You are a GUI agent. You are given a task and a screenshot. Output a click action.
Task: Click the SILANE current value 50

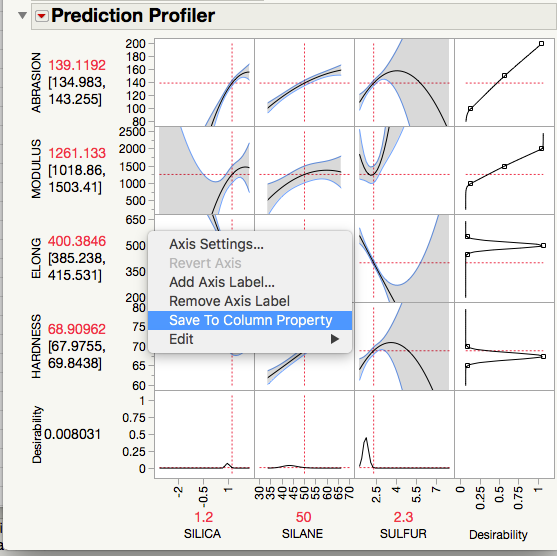[303, 517]
